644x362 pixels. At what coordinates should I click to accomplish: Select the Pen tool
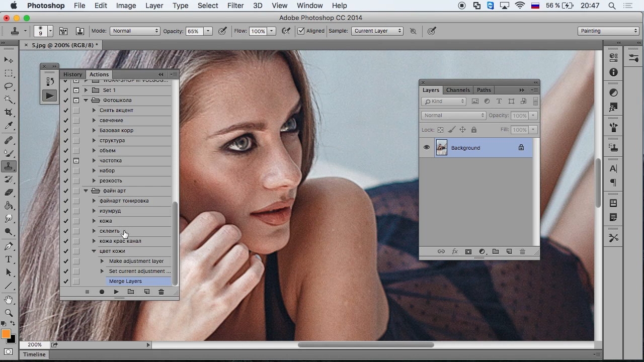click(x=9, y=246)
